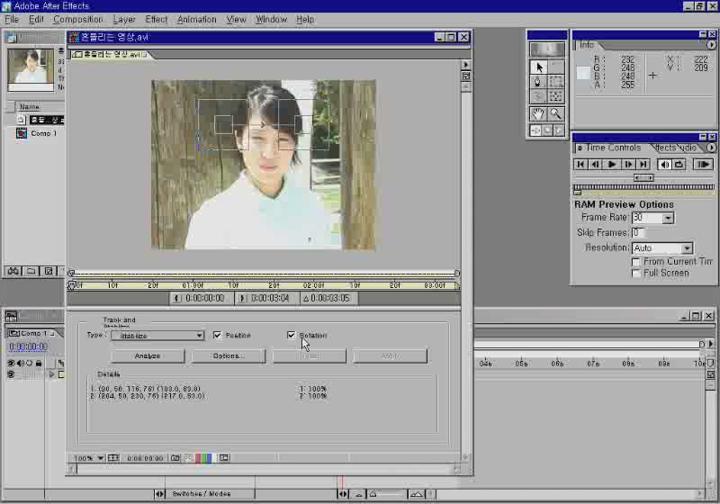This screenshot has width=720, height=504.
Task: Step forward one frame in Time Controls
Action: click(628, 164)
